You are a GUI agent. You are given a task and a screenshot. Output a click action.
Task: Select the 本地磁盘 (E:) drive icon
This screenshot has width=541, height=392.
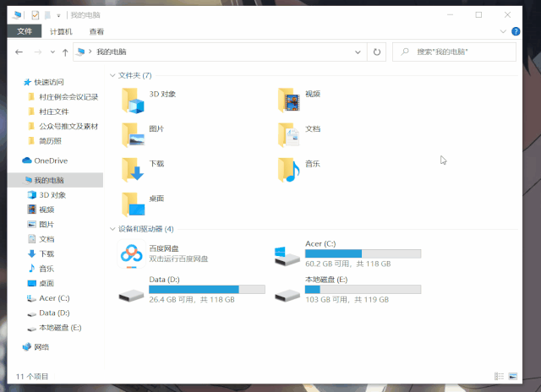coord(287,295)
